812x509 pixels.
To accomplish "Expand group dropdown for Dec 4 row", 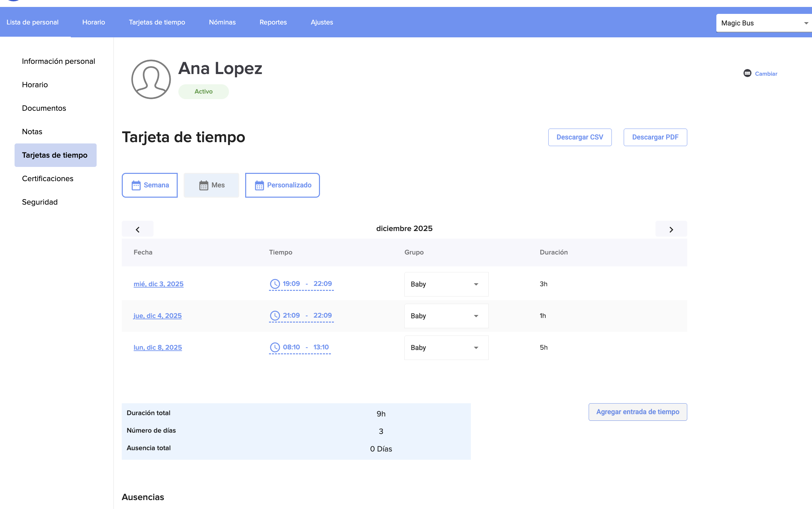I will (446, 316).
